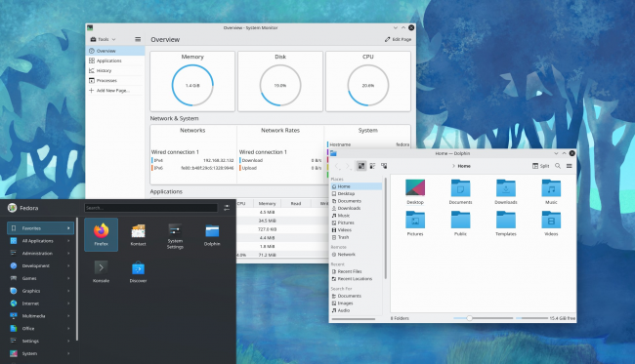635x364 pixels.
Task: Open Recent Locations in Dolphin sidebar
Action: pos(356,279)
